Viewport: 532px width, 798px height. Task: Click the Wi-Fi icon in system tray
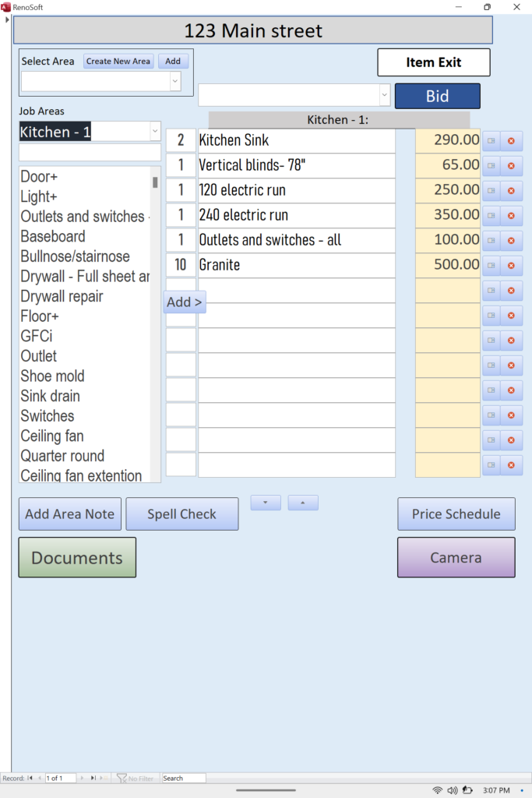pos(437,790)
